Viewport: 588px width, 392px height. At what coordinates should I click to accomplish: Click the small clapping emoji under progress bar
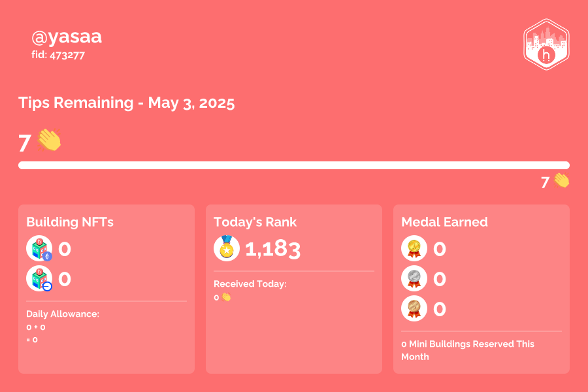point(561,180)
